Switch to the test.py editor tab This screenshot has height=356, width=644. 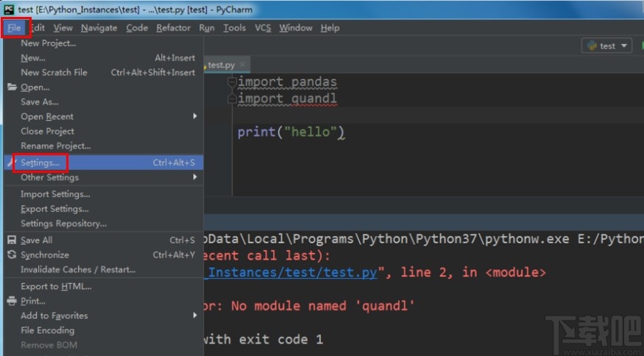tap(222, 65)
